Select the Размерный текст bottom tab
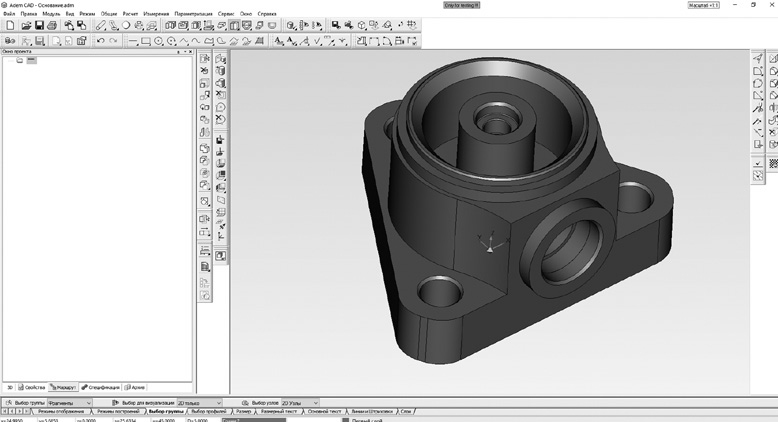 (278, 411)
